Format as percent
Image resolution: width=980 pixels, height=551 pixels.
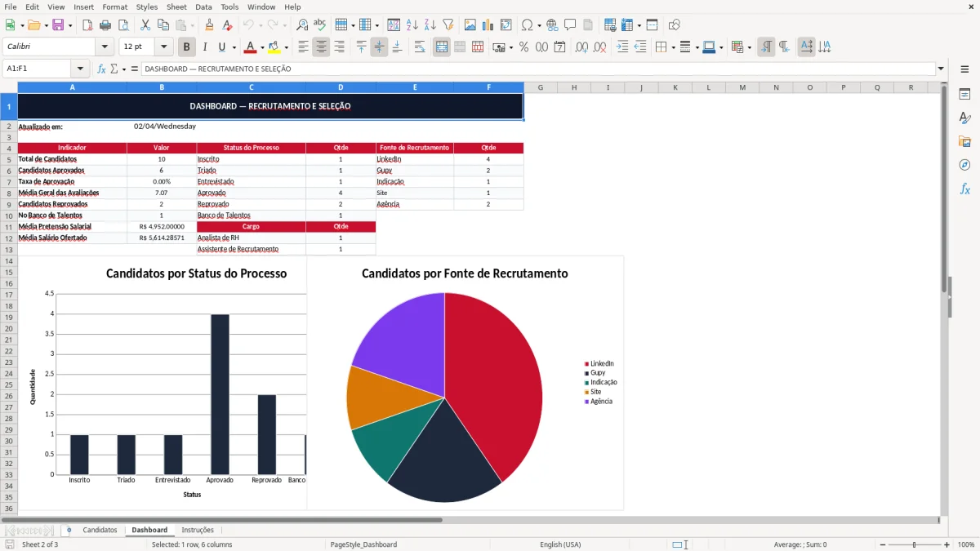[523, 47]
